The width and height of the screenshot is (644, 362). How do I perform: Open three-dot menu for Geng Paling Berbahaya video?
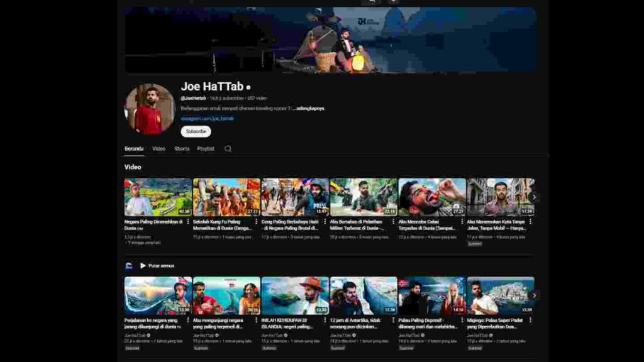tap(325, 222)
